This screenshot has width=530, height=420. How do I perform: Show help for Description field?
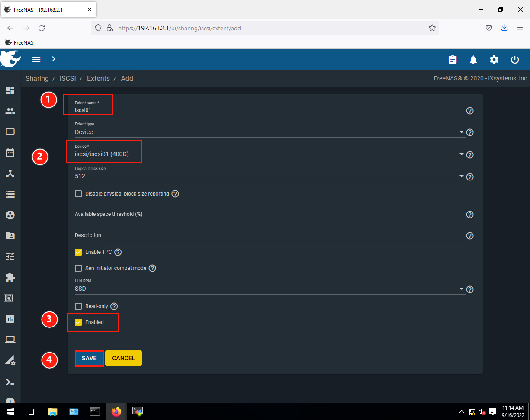470,236
